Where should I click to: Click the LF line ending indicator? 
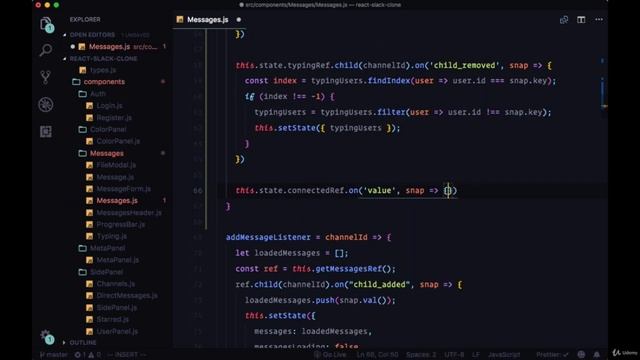[x=476, y=355]
